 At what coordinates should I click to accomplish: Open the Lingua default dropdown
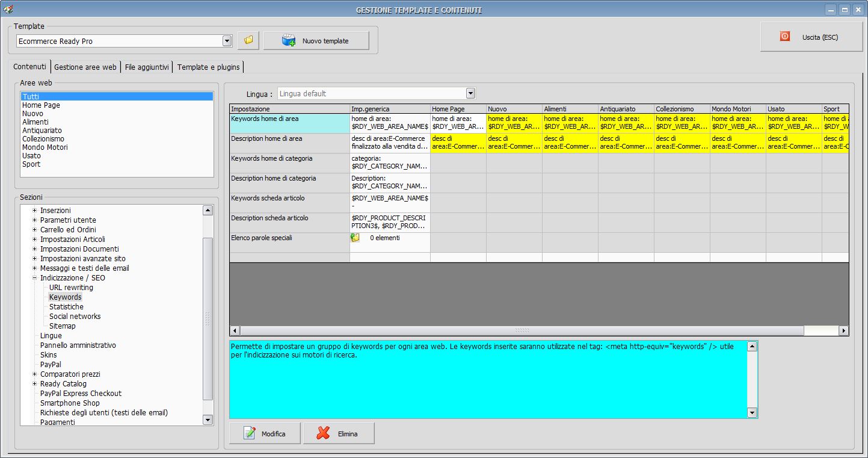point(470,93)
